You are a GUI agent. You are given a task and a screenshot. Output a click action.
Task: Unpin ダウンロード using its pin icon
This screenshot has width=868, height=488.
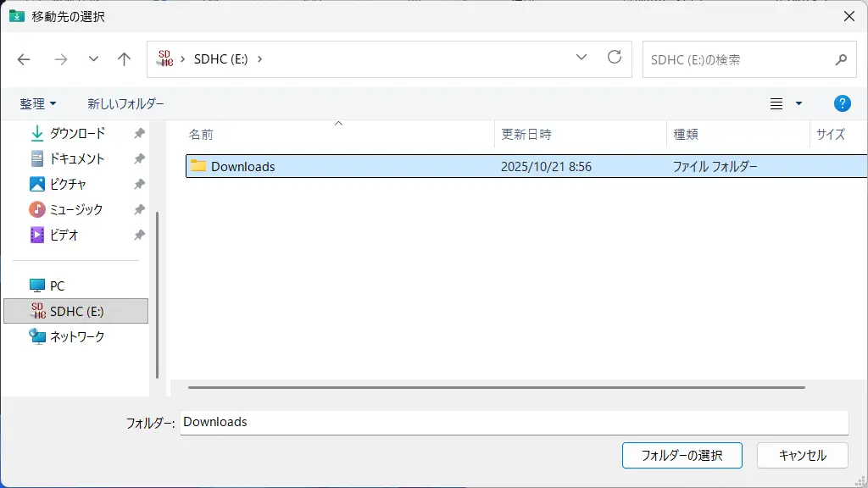[139, 133]
